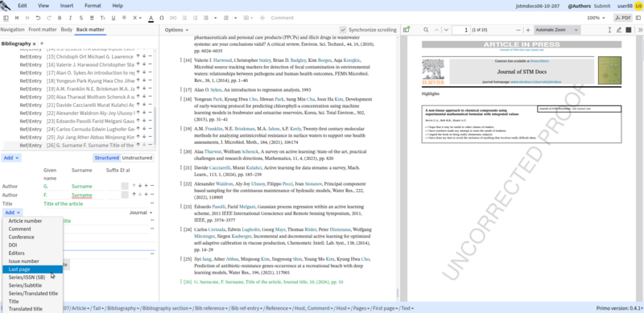Toggle right-side panel layout icon
Image resolution: width=644 pixels, height=313 pixels.
638,18
